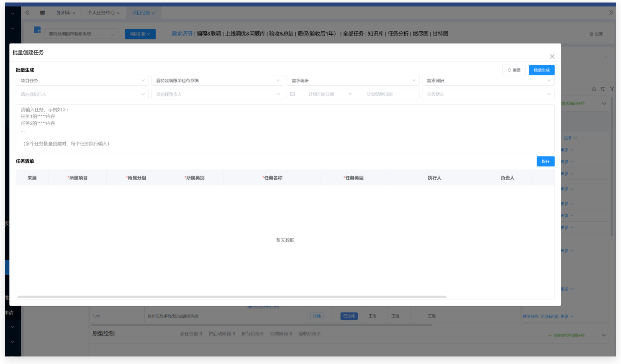Click the 设置 settings button

click(x=596, y=34)
